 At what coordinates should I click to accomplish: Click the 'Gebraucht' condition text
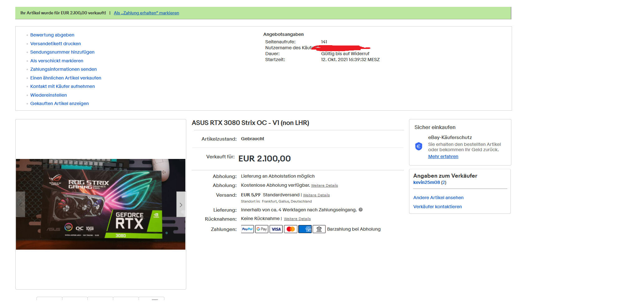253,139
